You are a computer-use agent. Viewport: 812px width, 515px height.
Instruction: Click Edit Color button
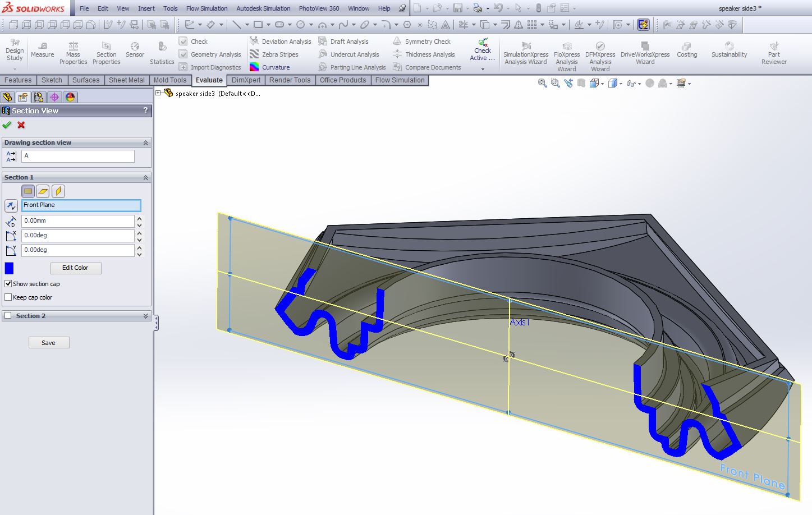pos(75,268)
